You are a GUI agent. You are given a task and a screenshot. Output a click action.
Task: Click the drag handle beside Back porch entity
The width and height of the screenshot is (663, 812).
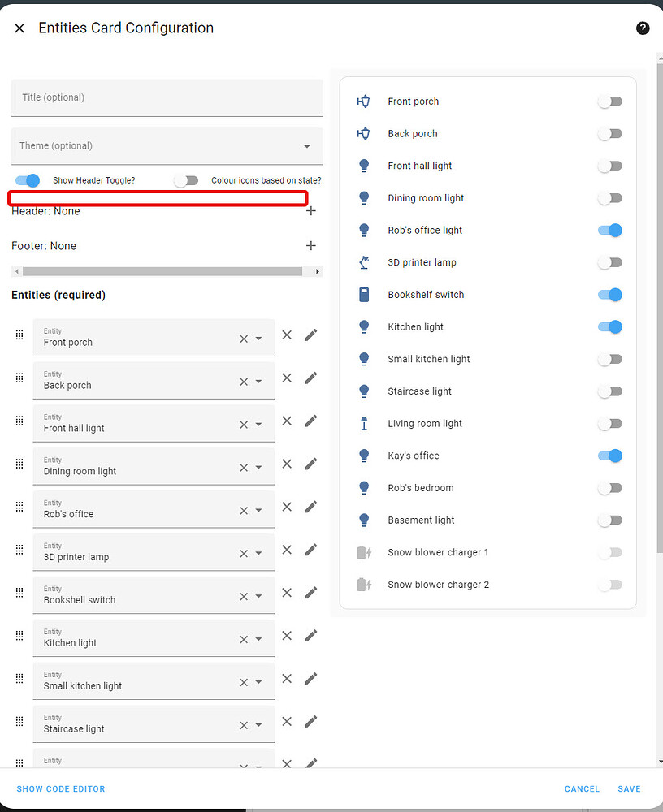point(19,378)
